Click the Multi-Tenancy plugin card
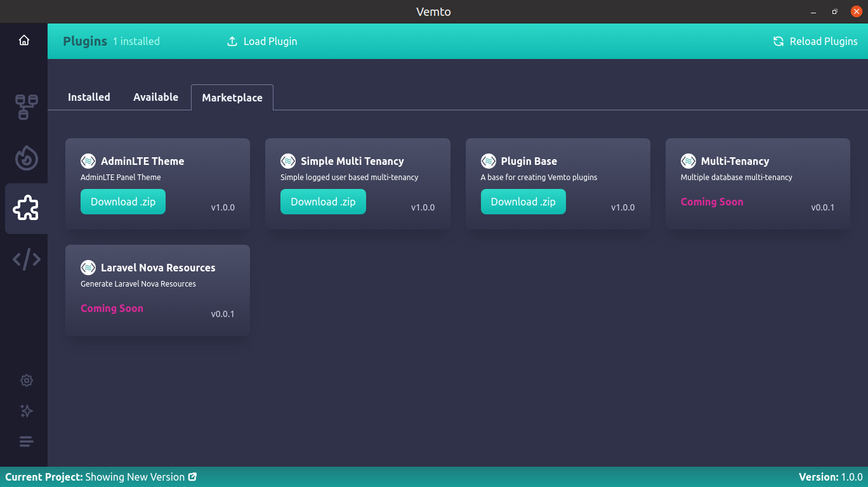Viewport: 868px width, 487px height. tap(758, 183)
